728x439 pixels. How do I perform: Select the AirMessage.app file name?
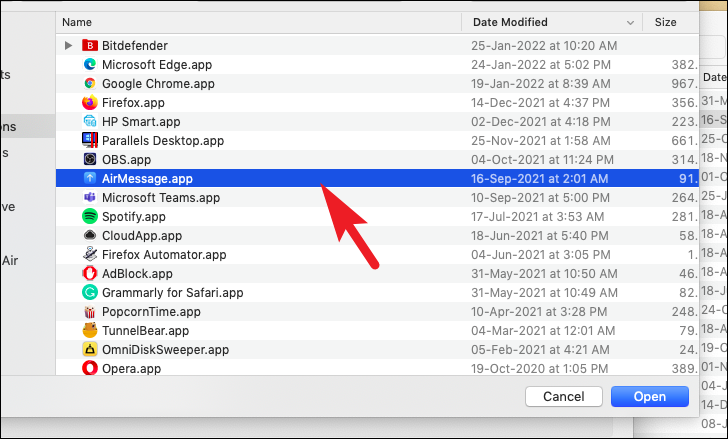coord(147,179)
